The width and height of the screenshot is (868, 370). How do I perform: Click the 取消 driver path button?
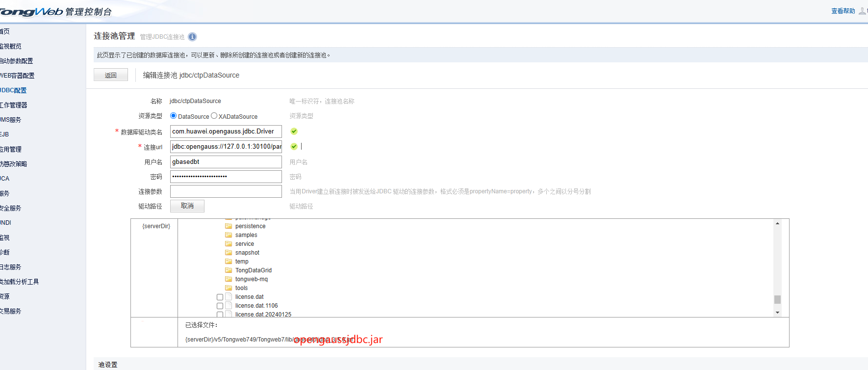click(187, 206)
